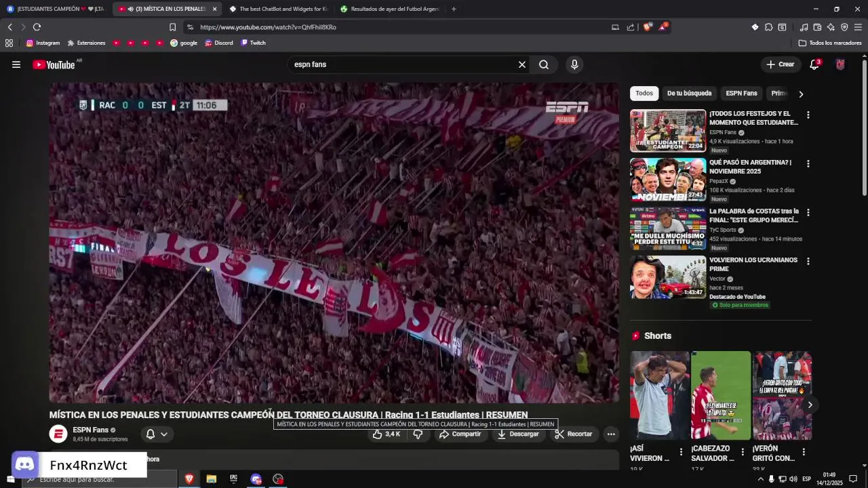Open the '¡ASÍ VIVIERON' short options menu
868x488 pixels.
[x=682, y=451]
